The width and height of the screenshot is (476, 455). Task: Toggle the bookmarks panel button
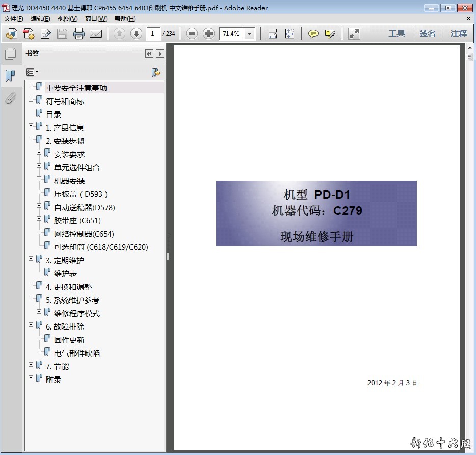pos(10,75)
